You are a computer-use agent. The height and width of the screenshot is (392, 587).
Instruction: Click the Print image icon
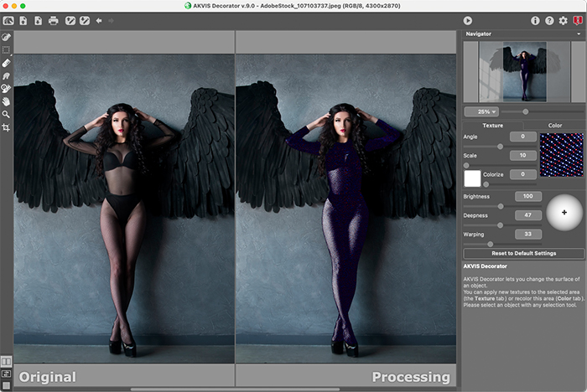click(53, 20)
